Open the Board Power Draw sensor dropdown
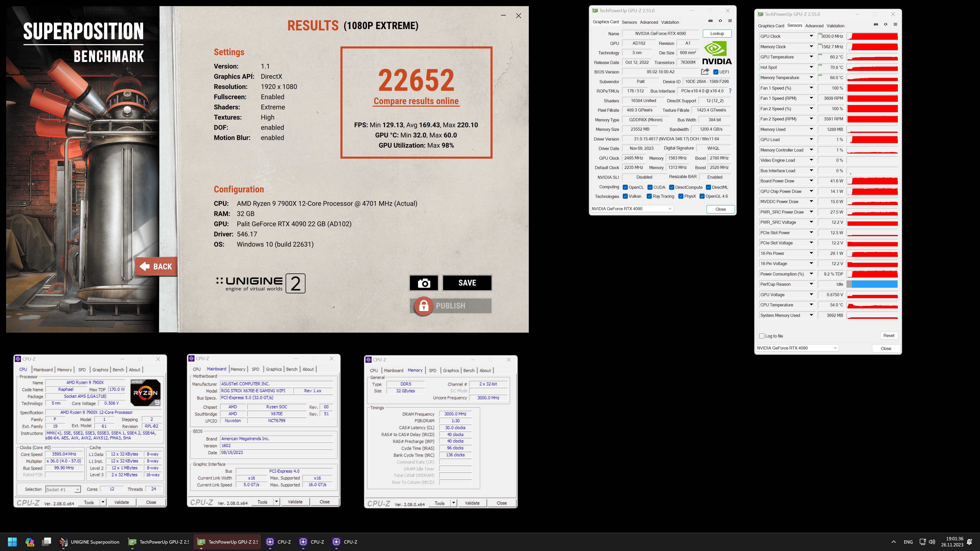980x551 pixels. [x=811, y=181]
